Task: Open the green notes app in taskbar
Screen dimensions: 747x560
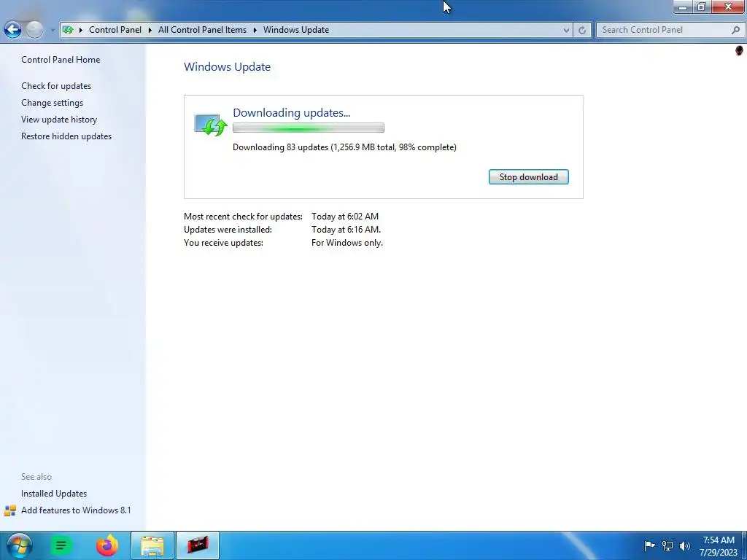Action: (x=61, y=545)
